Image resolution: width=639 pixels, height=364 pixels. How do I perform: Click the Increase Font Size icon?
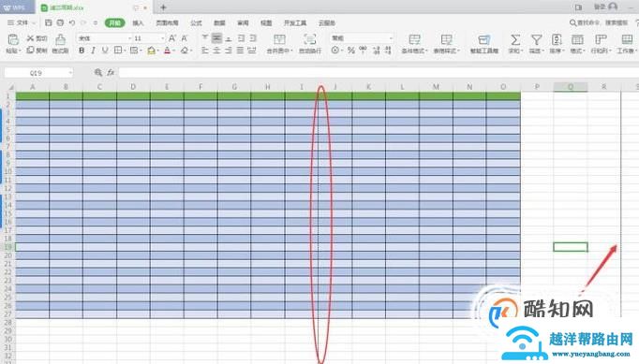(172, 38)
